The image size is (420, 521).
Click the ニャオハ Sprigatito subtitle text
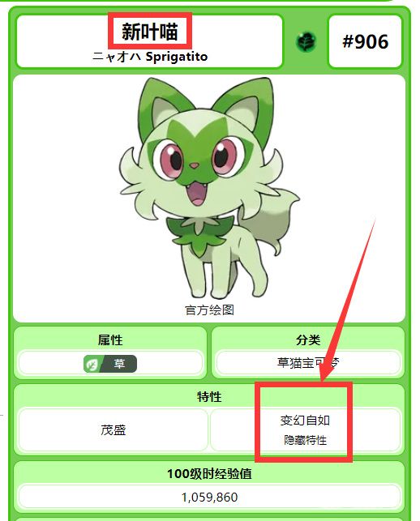[150, 57]
